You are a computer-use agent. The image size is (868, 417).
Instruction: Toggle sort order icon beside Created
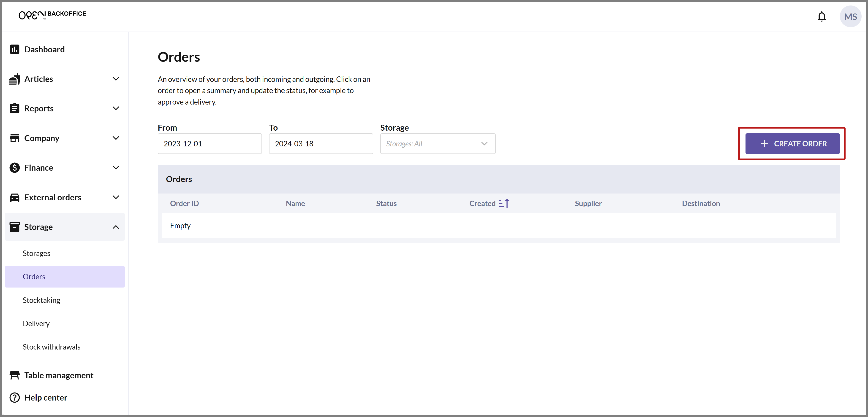[x=504, y=203]
